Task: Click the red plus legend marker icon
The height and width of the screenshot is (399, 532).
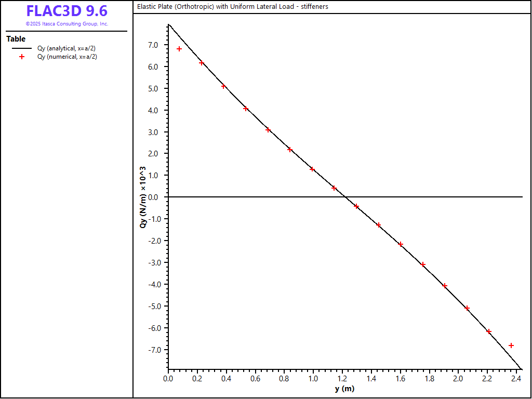Action: pos(22,57)
